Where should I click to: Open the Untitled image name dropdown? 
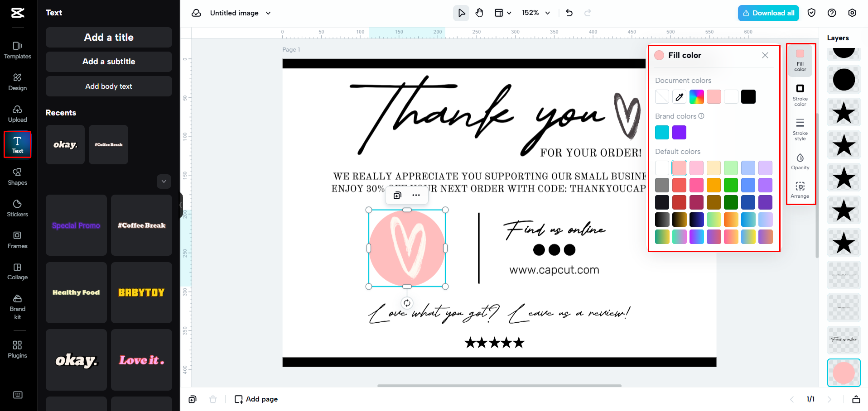(240, 13)
